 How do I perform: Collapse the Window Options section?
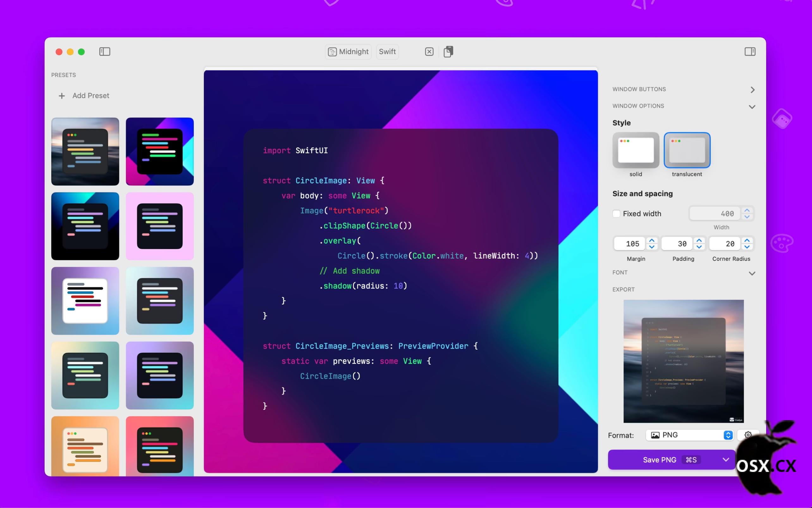752,107
